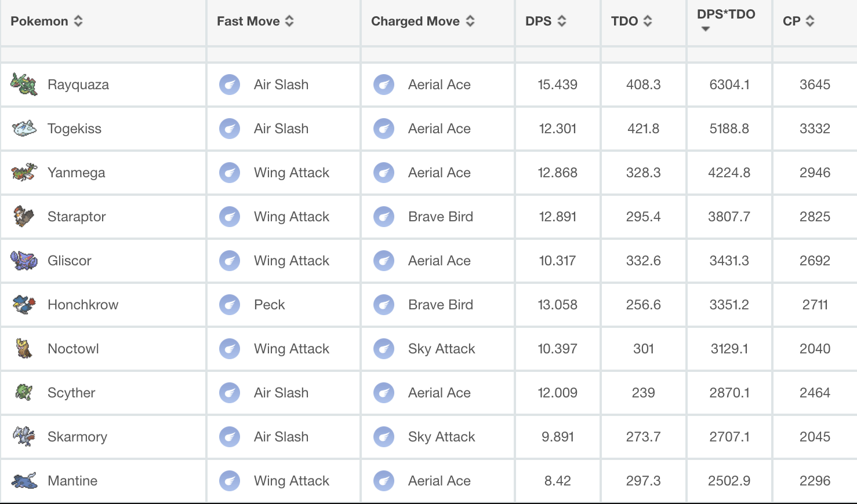Sort by the CP column header
This screenshot has height=504, width=857.
point(798,21)
